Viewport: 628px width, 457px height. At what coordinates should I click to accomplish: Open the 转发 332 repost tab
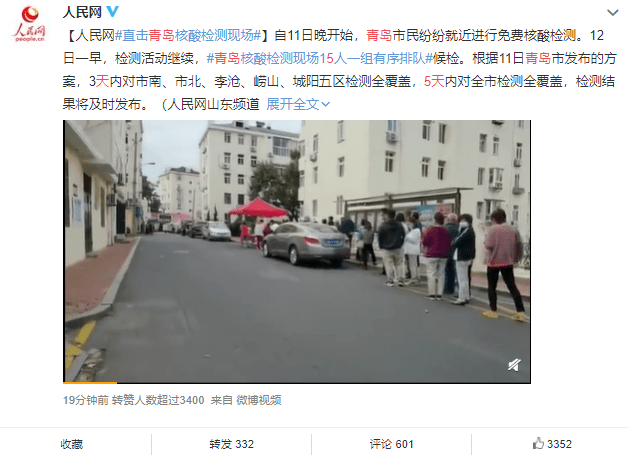tap(231, 444)
